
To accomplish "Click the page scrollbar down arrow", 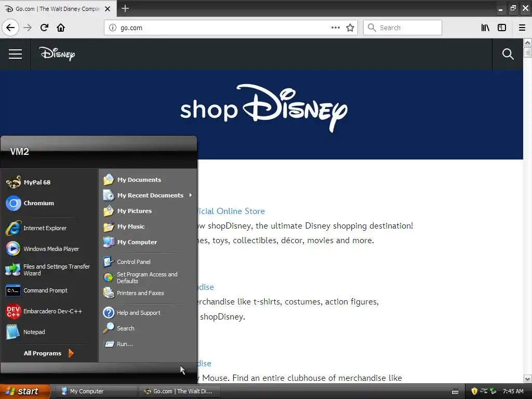I will (527, 379).
